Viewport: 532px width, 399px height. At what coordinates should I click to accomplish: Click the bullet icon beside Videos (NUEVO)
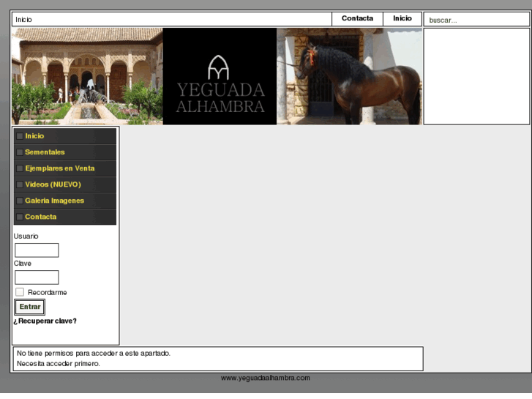(x=20, y=184)
